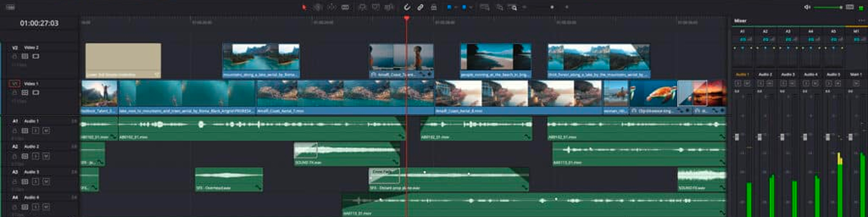Open the blue Flag color dropdown
This screenshot has width=868, height=217.
point(456,7)
